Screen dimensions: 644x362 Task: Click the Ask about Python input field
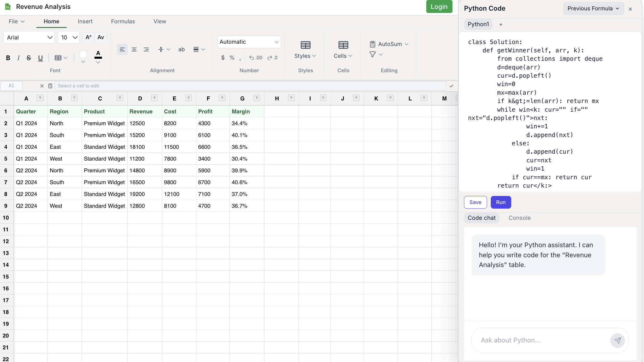pyautogui.click(x=547, y=340)
